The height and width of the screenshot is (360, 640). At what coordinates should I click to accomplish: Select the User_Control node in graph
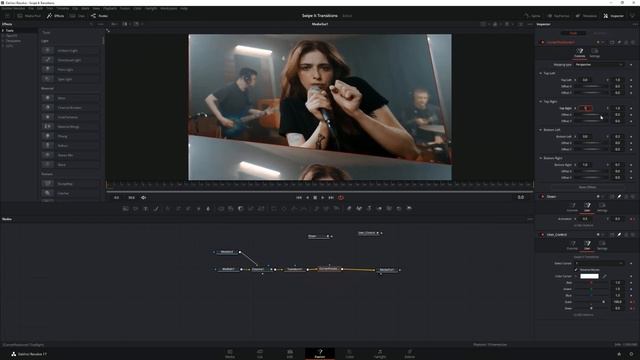tap(369, 233)
